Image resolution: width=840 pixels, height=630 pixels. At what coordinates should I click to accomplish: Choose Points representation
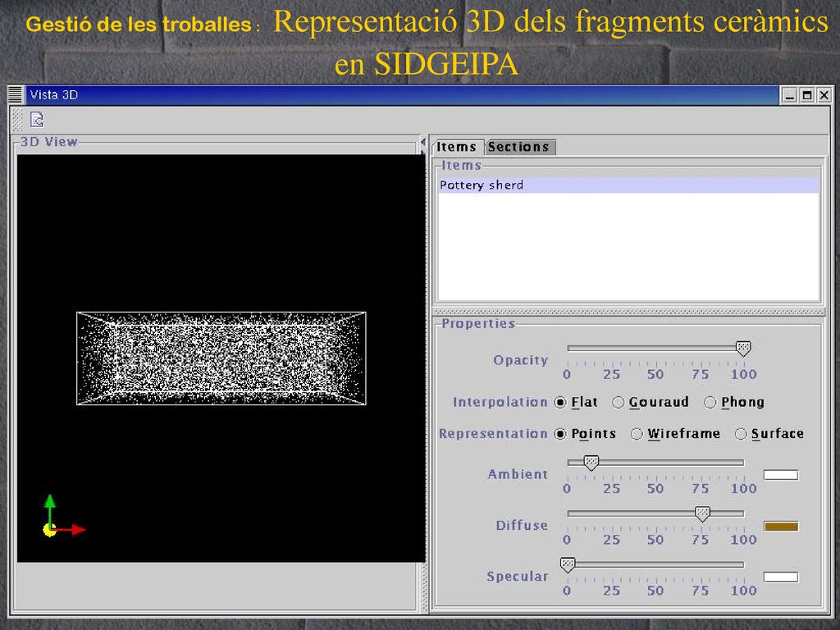point(586,434)
